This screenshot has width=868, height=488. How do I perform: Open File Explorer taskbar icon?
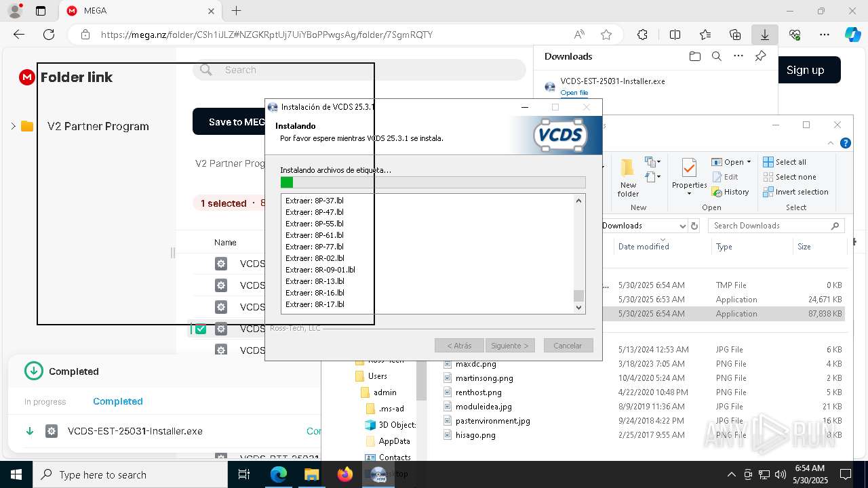(x=312, y=474)
